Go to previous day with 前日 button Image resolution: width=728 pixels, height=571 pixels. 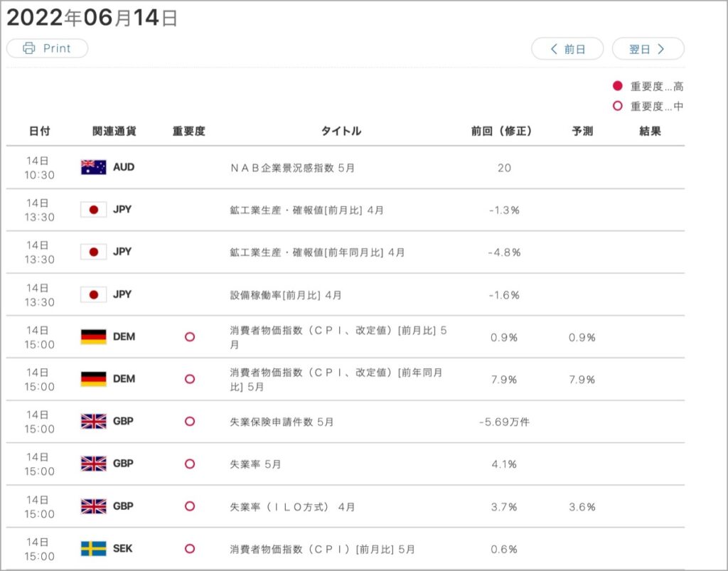[x=567, y=49]
